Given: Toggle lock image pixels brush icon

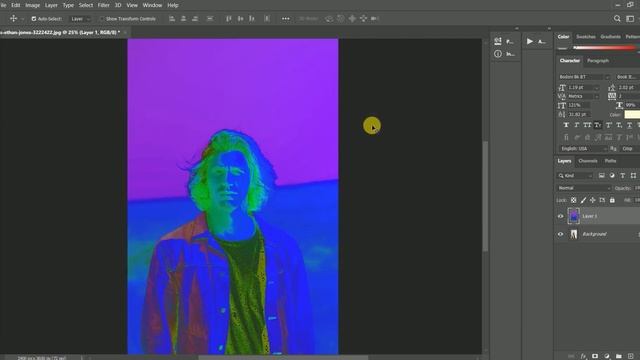Looking at the screenshot, I should [583, 200].
